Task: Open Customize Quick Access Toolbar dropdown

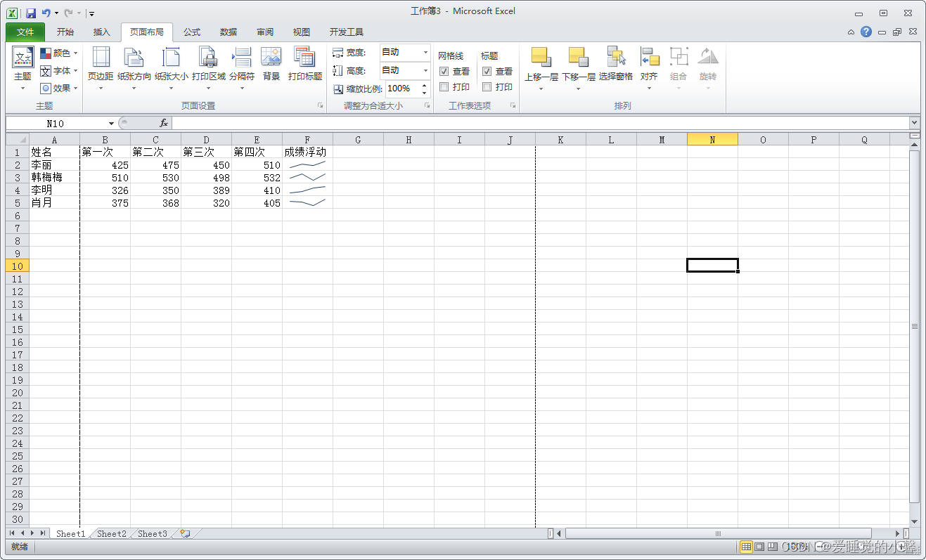Action: tap(92, 13)
